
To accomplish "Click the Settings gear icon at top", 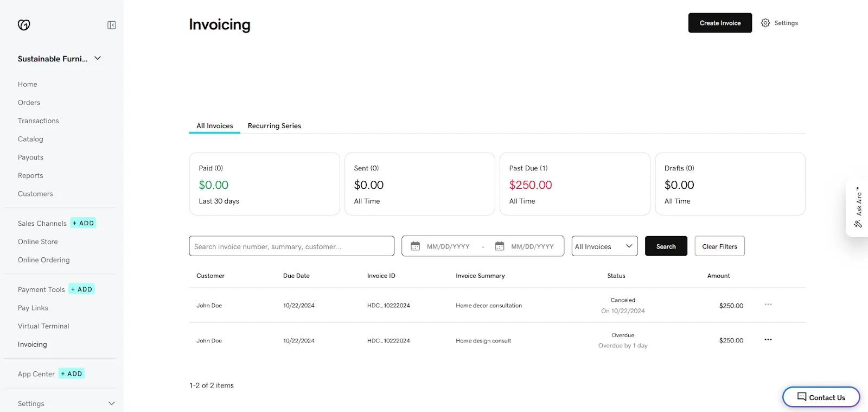I will point(765,23).
